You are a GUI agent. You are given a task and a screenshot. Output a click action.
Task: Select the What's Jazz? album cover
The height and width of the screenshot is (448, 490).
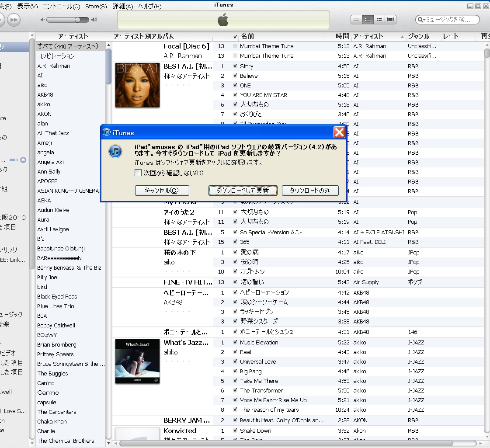click(138, 361)
